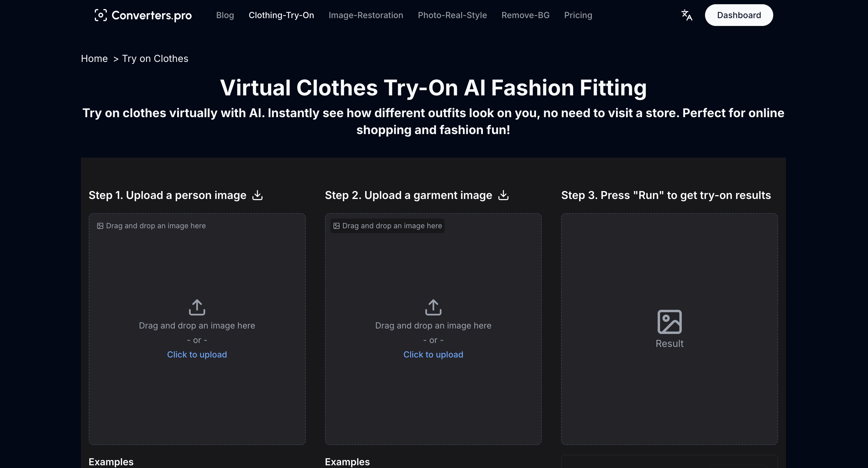Click the Examples heading under person image
The image size is (868, 468).
coord(111,462)
